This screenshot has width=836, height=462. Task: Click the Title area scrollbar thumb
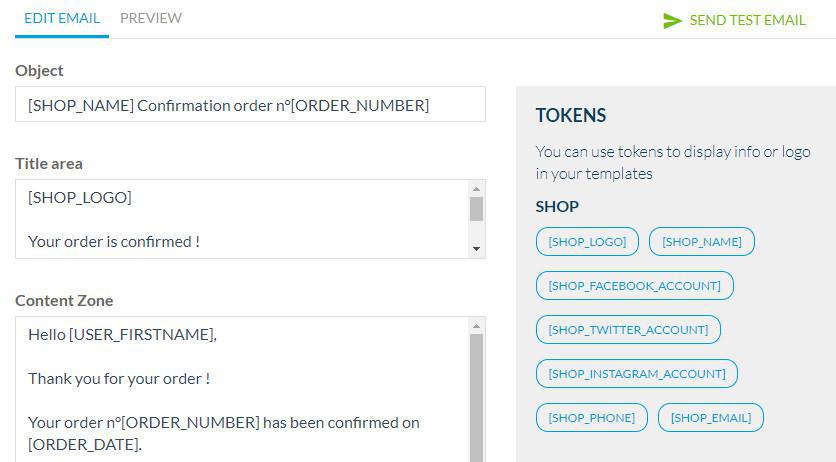pos(477,208)
